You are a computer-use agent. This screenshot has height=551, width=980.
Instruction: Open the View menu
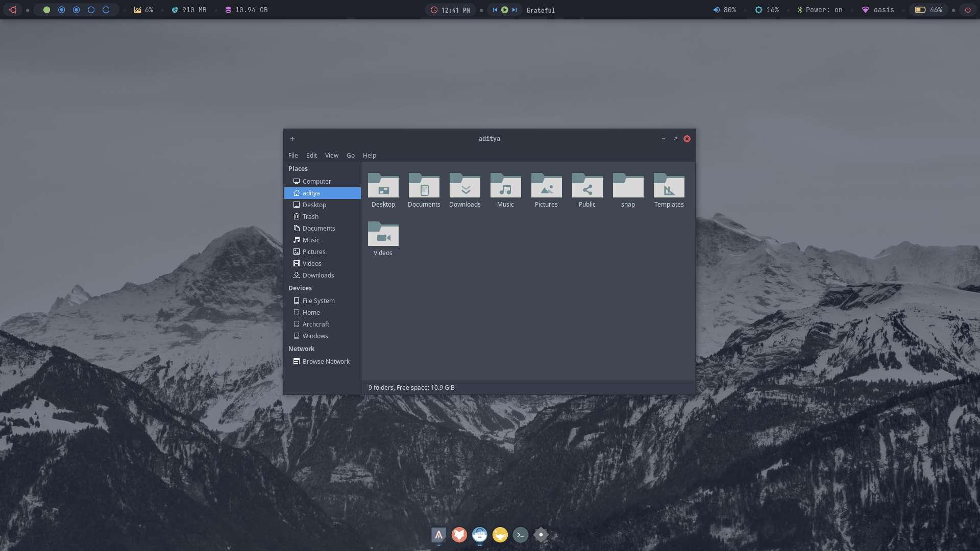coord(332,156)
